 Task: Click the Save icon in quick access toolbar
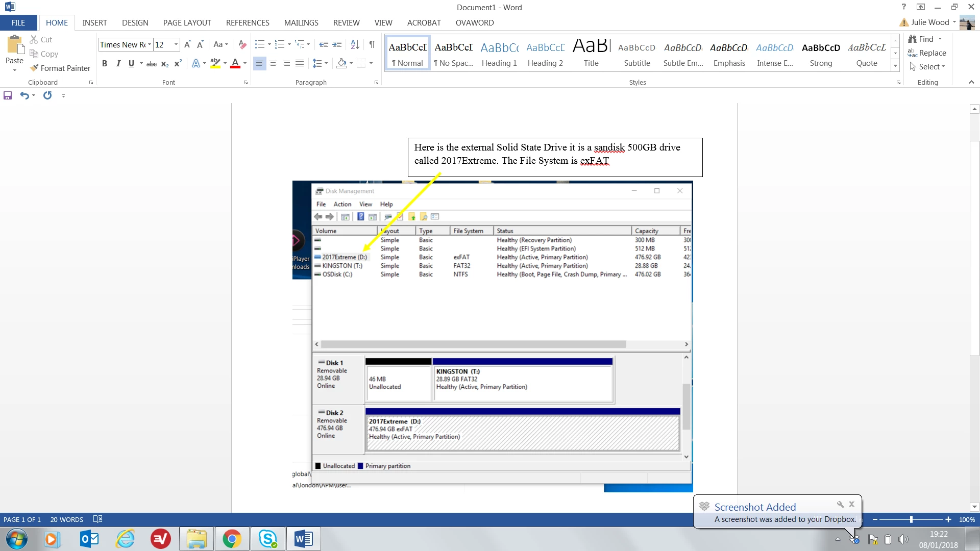(8, 95)
